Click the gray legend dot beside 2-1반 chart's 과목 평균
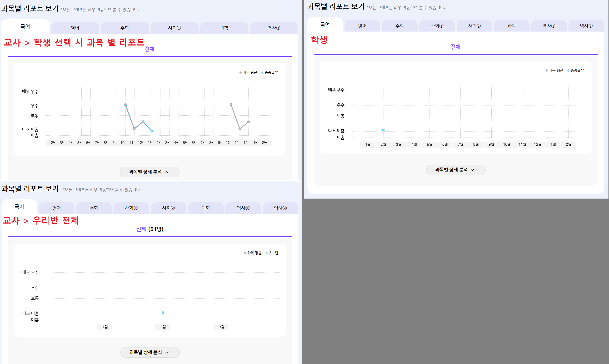This screenshot has height=364, width=609. point(245,253)
